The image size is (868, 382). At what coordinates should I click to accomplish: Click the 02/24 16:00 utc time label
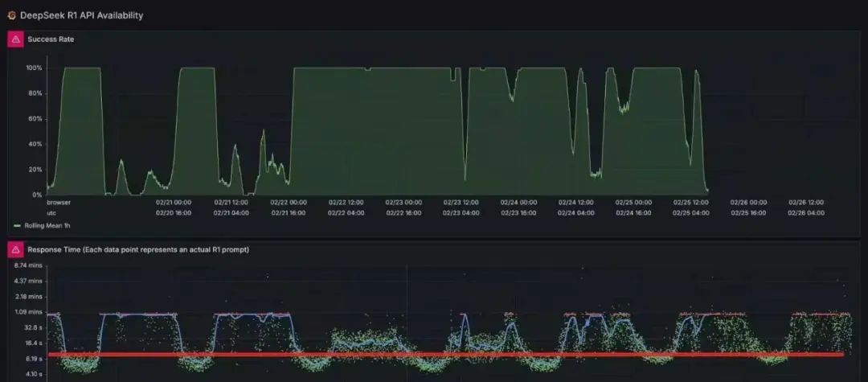[634, 212]
